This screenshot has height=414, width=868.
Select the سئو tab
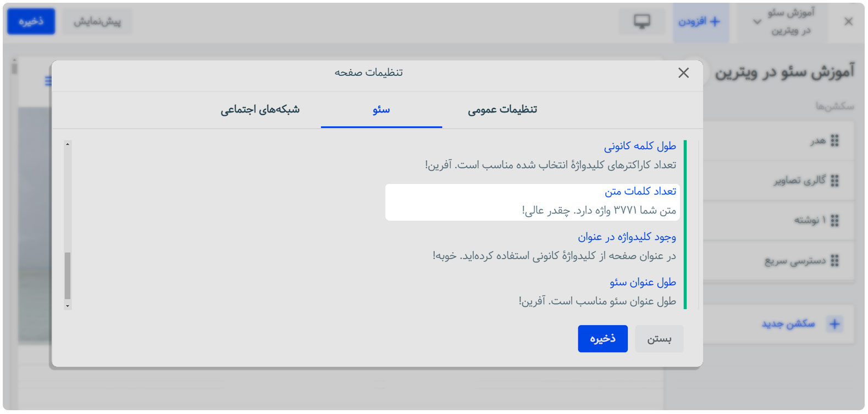(x=381, y=110)
